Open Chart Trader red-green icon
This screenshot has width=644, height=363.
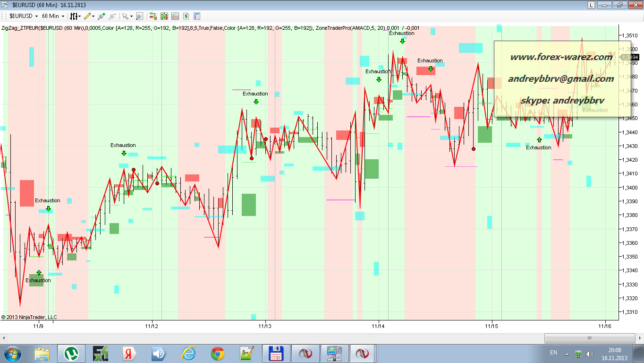point(153,16)
